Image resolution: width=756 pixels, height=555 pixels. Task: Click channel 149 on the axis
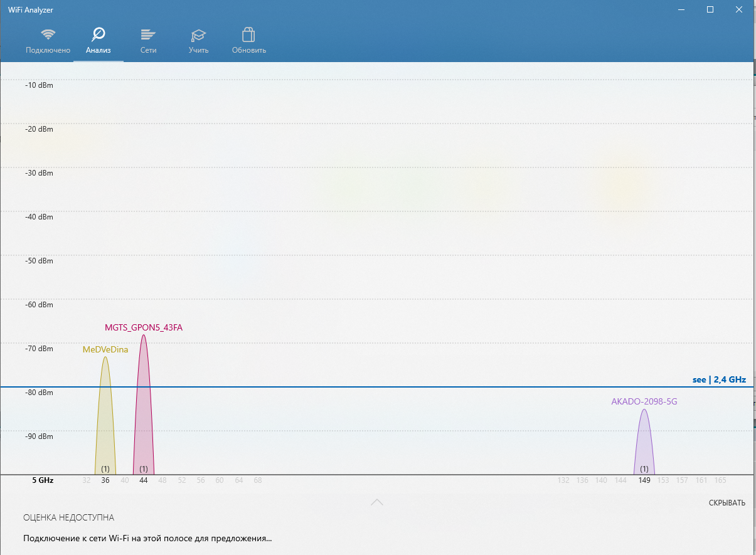(x=644, y=480)
